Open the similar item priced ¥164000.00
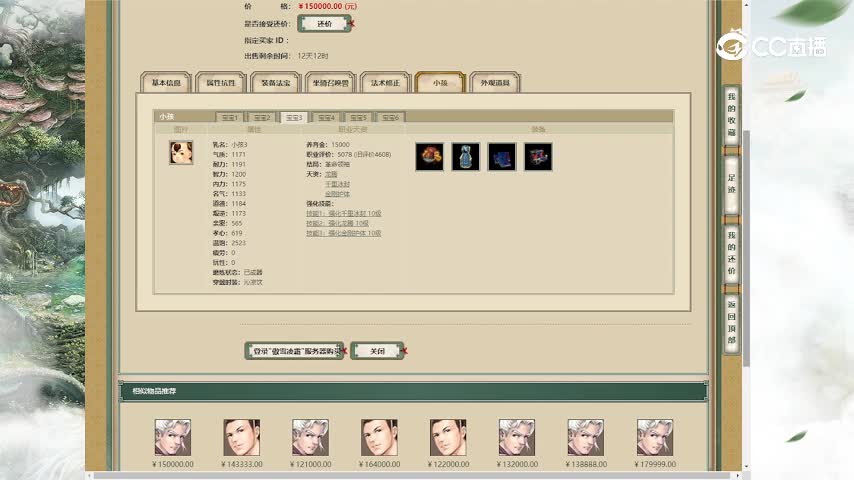This screenshot has width=854, height=480. (x=379, y=438)
